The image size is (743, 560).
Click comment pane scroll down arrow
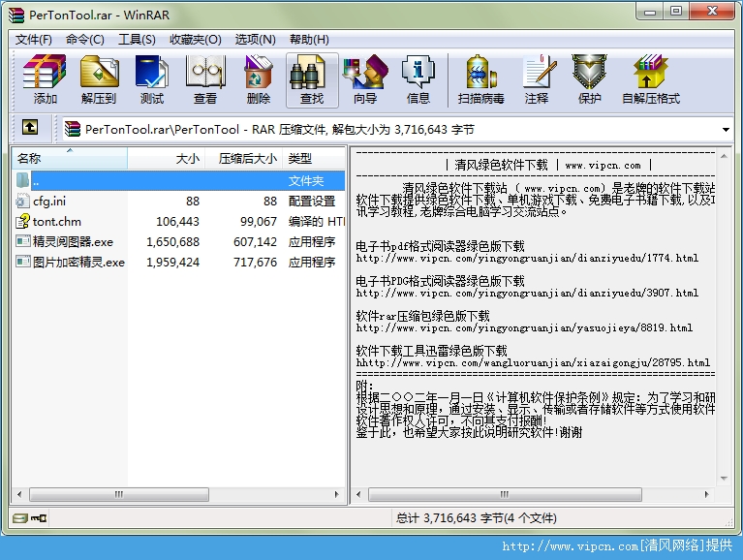724,479
